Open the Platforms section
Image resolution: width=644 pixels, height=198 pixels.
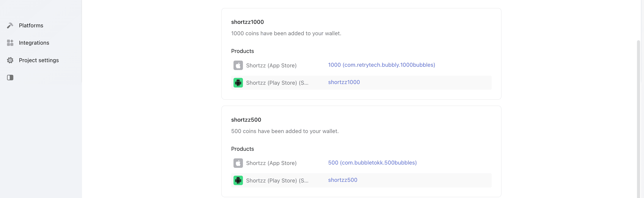pyautogui.click(x=31, y=25)
